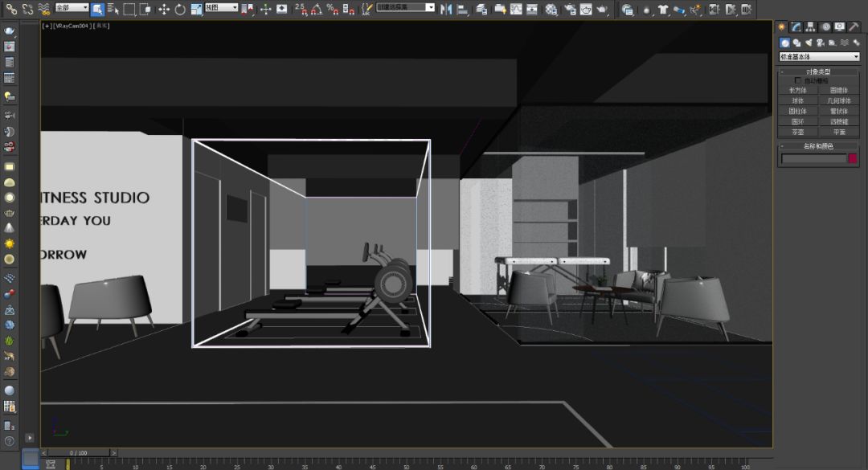Open the red object color swatch

(x=853, y=159)
